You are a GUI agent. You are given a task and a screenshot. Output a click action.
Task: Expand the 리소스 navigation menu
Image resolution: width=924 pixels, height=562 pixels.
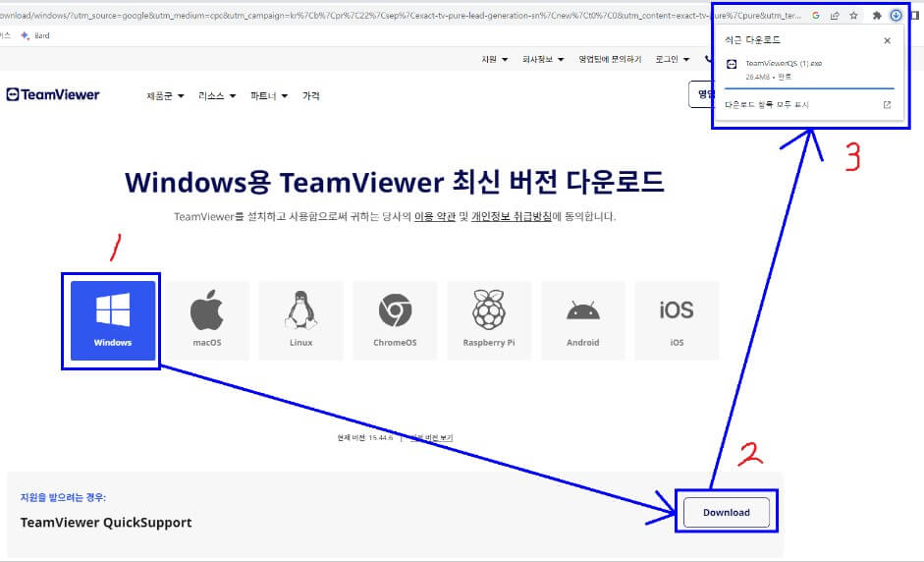[217, 95]
